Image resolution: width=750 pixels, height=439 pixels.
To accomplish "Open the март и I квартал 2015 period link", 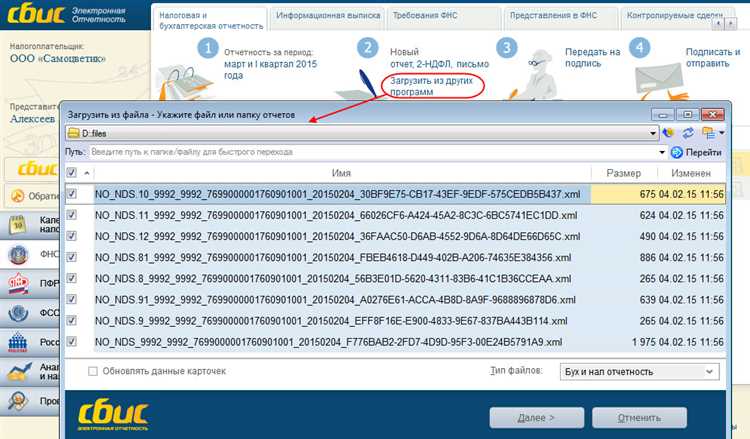I will click(x=270, y=69).
